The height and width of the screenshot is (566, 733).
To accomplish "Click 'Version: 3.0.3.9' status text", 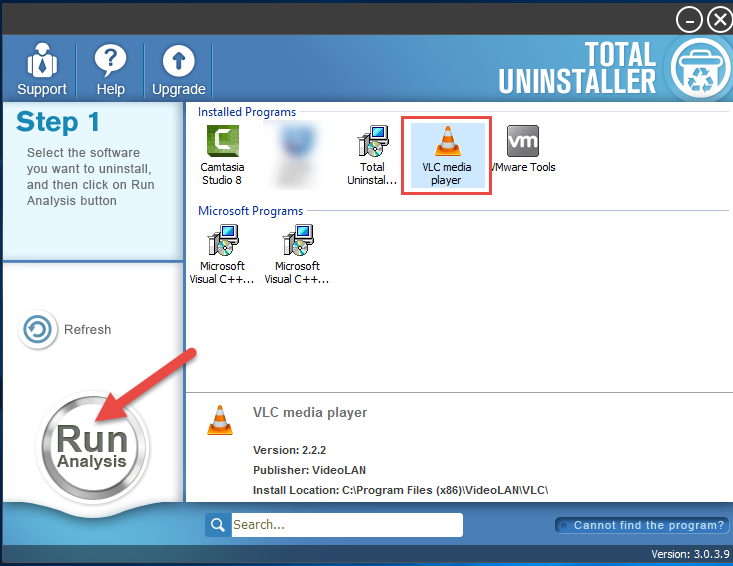I will coord(690,554).
